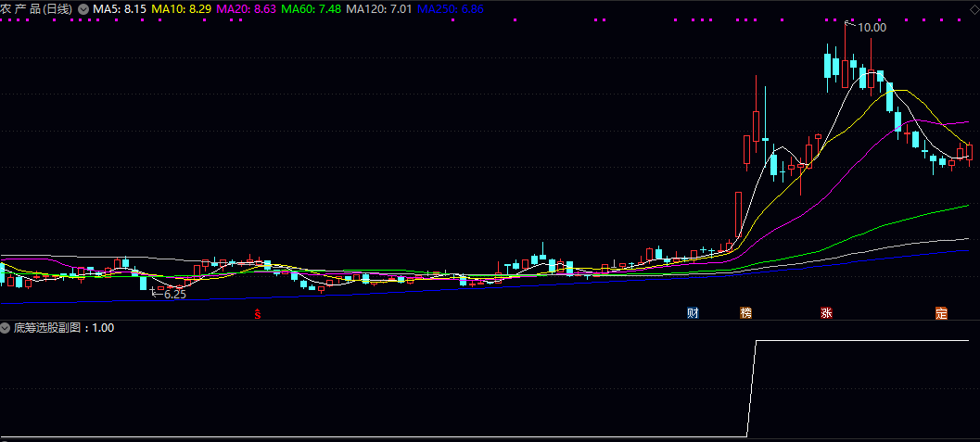
Task: Click the red S marker on the timeline
Action: click(x=257, y=314)
